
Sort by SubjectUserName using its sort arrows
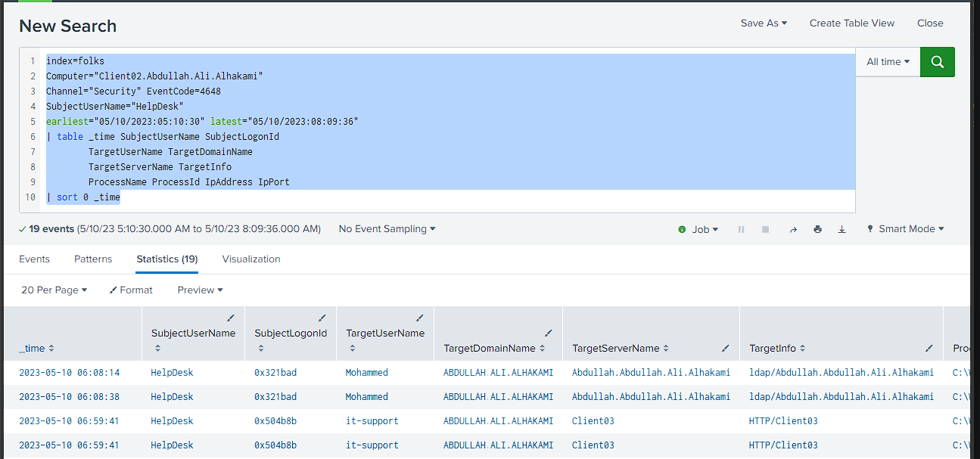(157, 348)
